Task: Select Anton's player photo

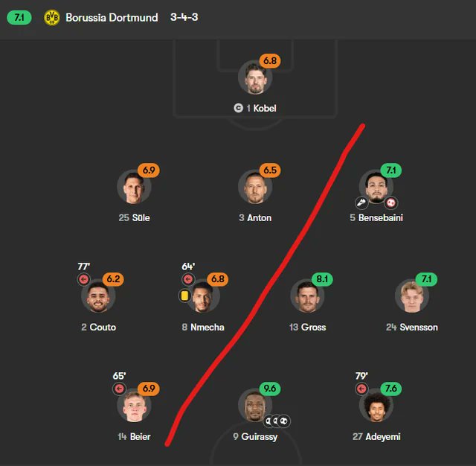Action: (254, 187)
